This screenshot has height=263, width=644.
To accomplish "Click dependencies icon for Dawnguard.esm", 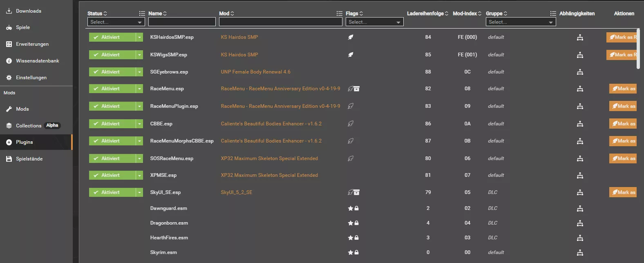I will pyautogui.click(x=580, y=209).
